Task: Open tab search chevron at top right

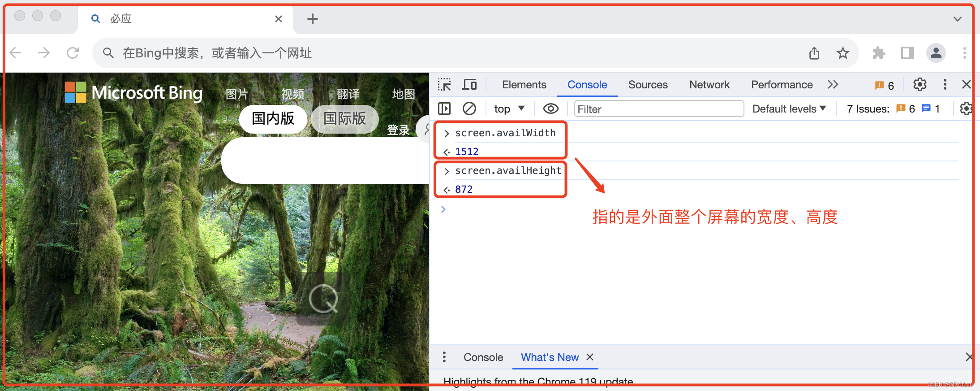Action: (x=958, y=19)
